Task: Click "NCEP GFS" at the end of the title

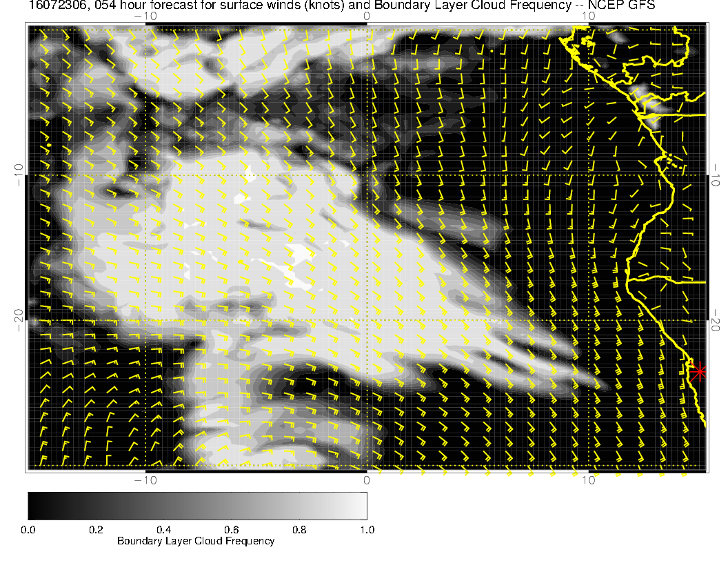Action: (x=621, y=6)
